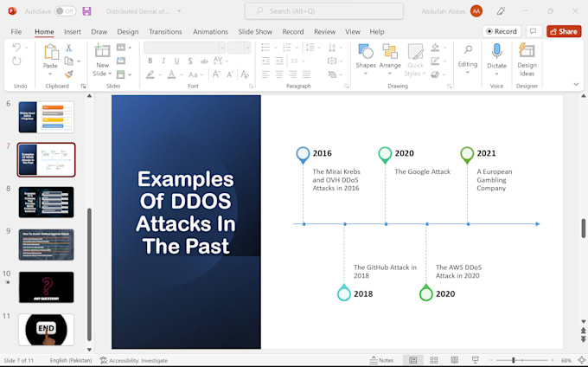This screenshot has width=588, height=367.
Task: Click the Search box in title bar
Action: tap(324, 11)
